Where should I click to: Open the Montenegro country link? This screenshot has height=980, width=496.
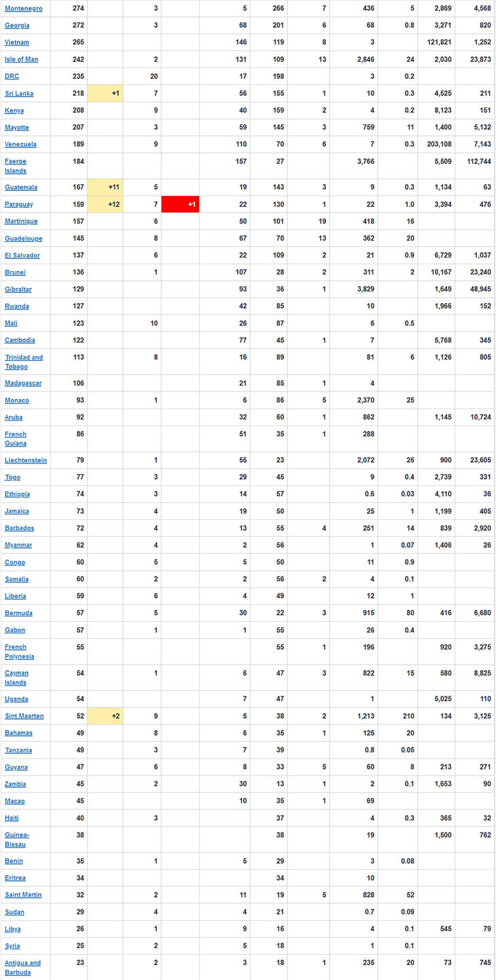[x=23, y=8]
